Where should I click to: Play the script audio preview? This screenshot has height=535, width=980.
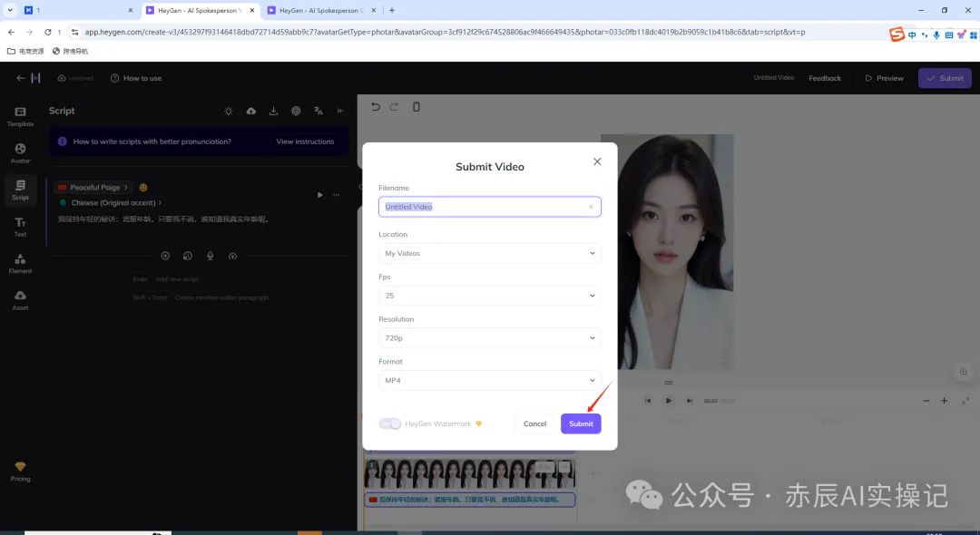pos(320,195)
